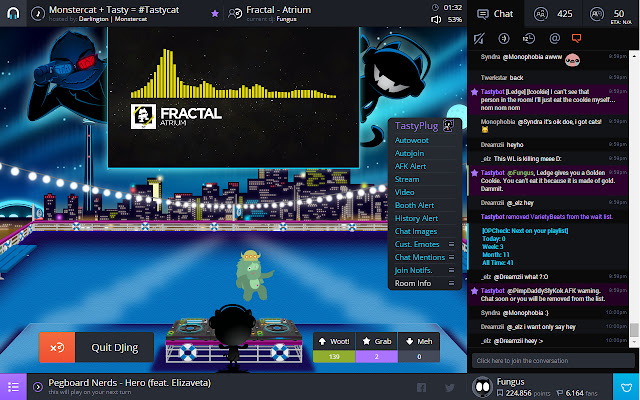
Task: Click the 53% volume level
Action: click(454, 20)
